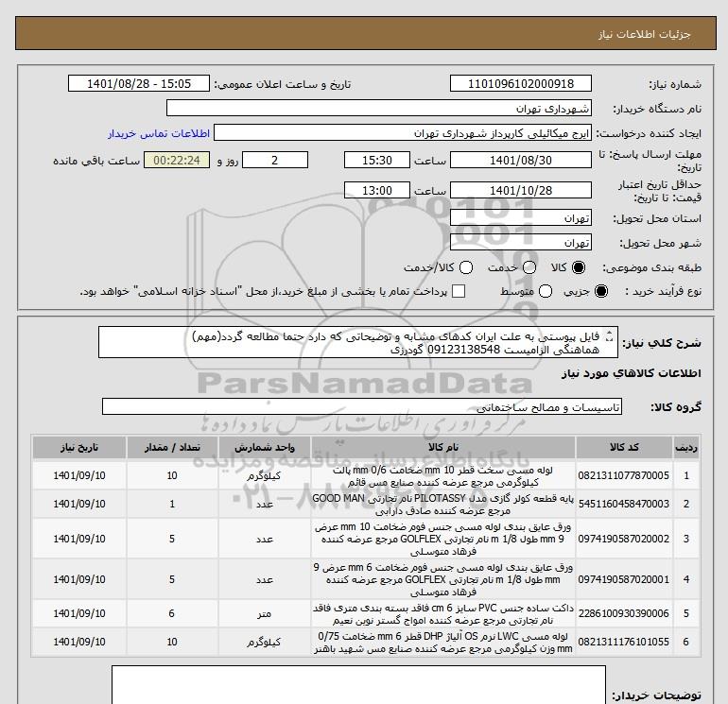Click row 1 product name لوله مسی سخت

[442, 476]
